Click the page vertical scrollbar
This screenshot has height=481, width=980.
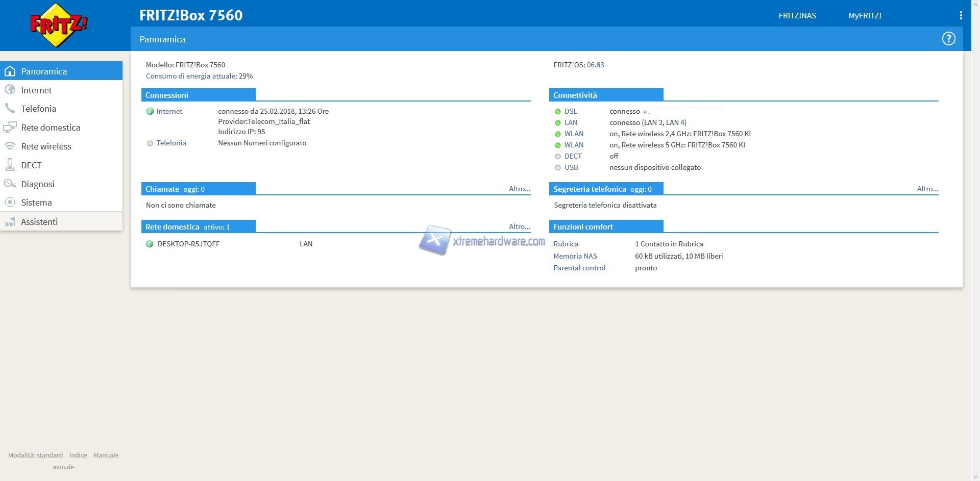[x=975, y=240]
